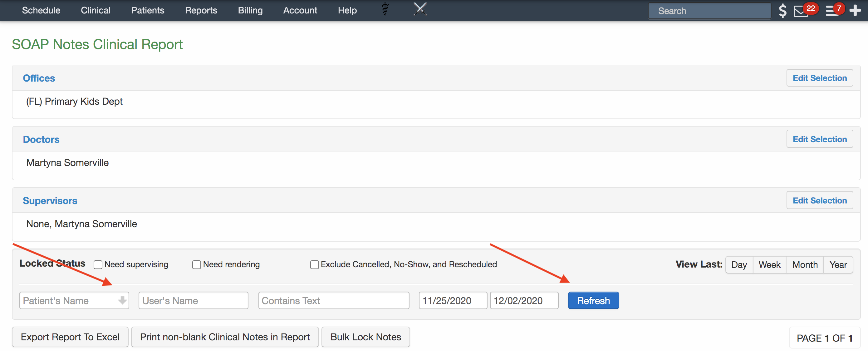The width and height of the screenshot is (868, 351).
Task: Enable Exclude Cancelled, No-Show, and Rescheduled checkbox
Action: click(314, 265)
